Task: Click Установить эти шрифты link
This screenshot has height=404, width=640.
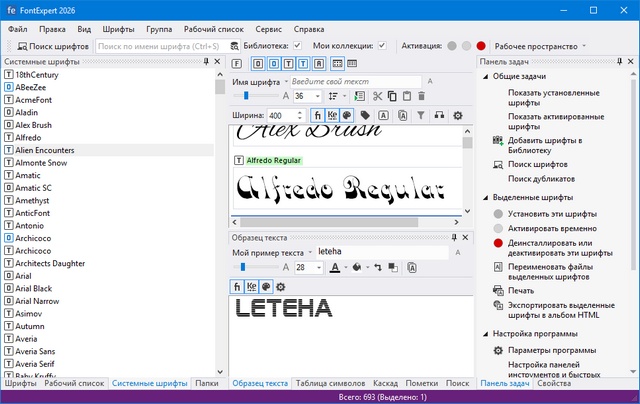Action: [x=552, y=214]
